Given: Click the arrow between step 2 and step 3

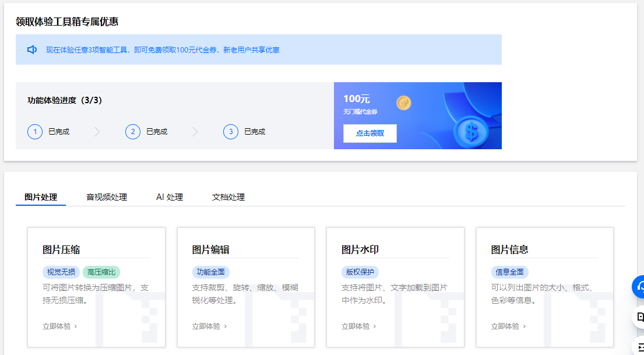Looking at the screenshot, I should click(195, 132).
